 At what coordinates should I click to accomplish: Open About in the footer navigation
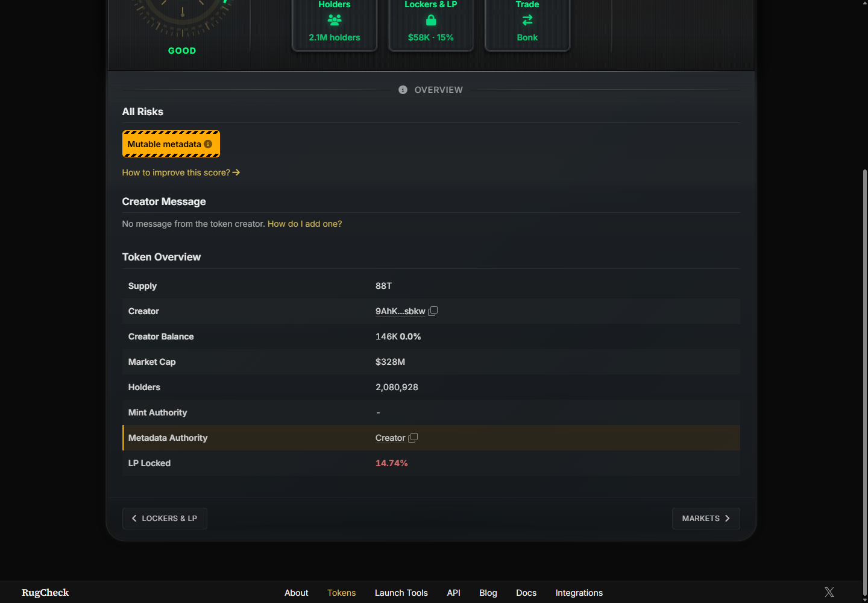click(x=296, y=593)
